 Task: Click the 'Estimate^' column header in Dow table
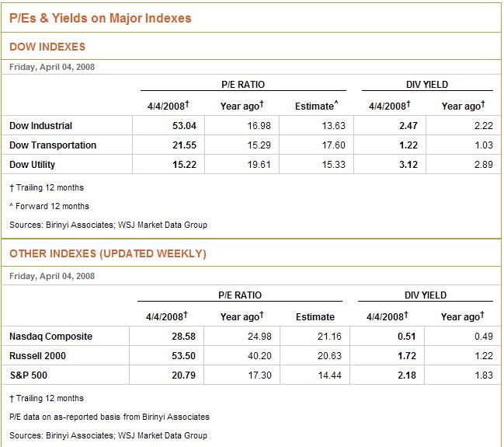coord(316,106)
